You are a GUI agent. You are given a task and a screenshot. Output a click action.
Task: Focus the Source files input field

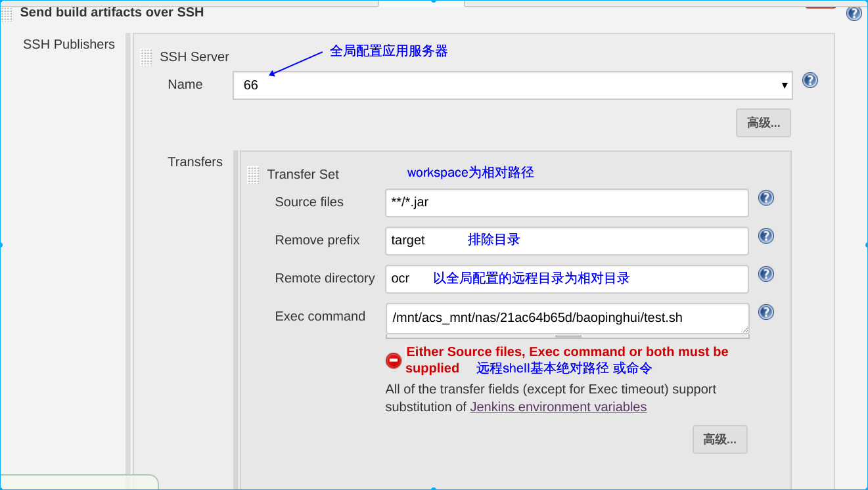(566, 202)
